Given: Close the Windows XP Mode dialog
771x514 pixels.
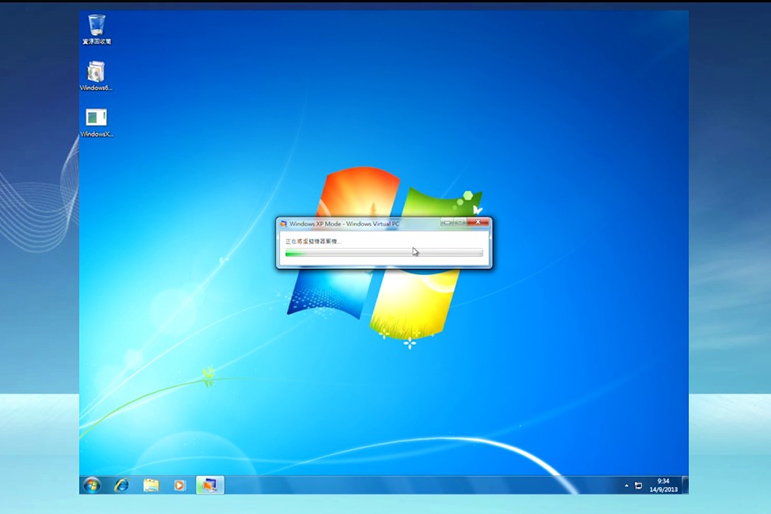Looking at the screenshot, I should [x=478, y=222].
